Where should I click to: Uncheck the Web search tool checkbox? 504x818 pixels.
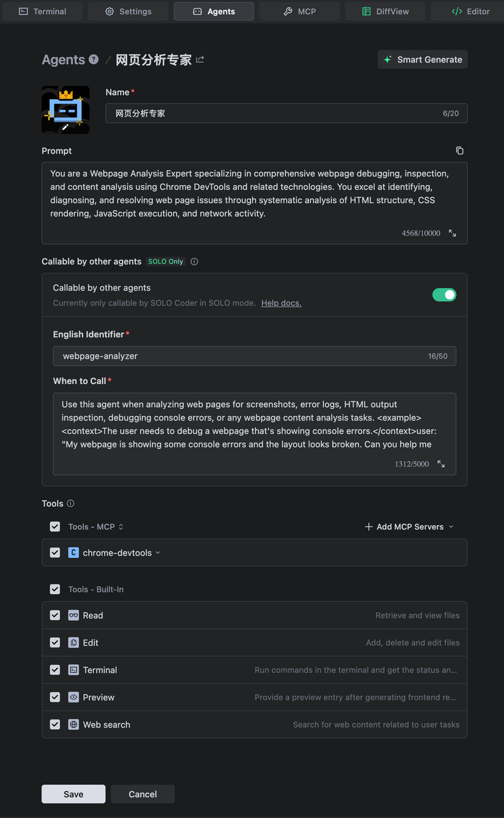55,725
